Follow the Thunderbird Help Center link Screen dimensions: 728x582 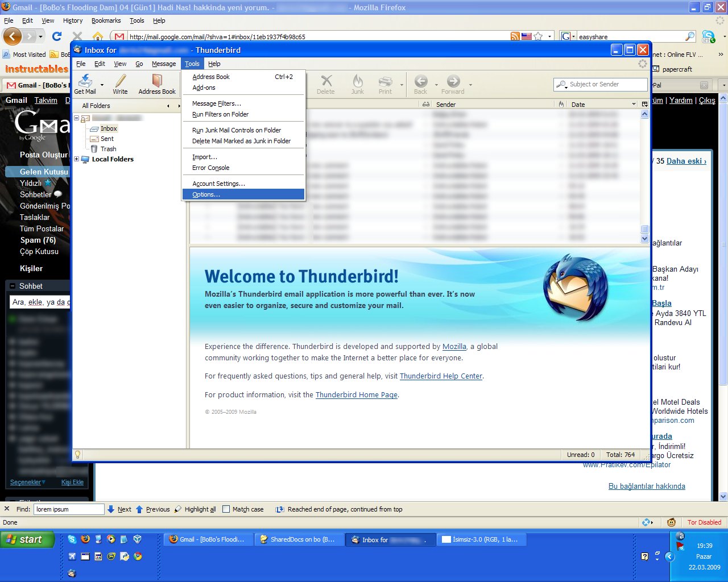(441, 376)
